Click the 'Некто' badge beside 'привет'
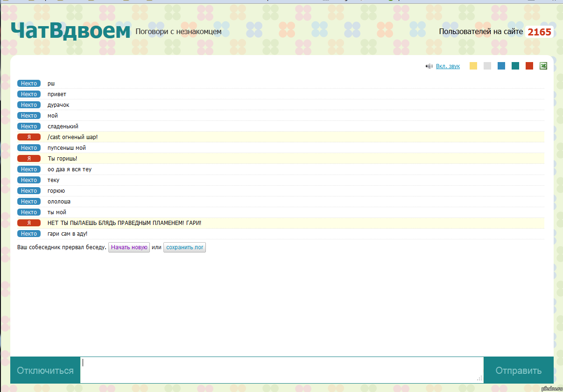Viewport: 563px width, 392px height. pyautogui.click(x=29, y=94)
